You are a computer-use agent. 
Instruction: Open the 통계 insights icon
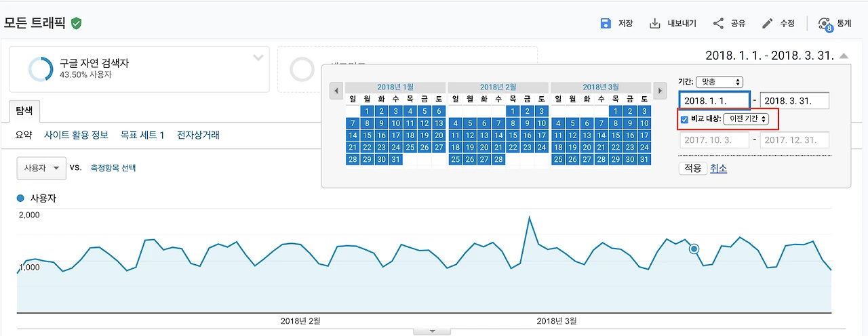click(x=825, y=24)
